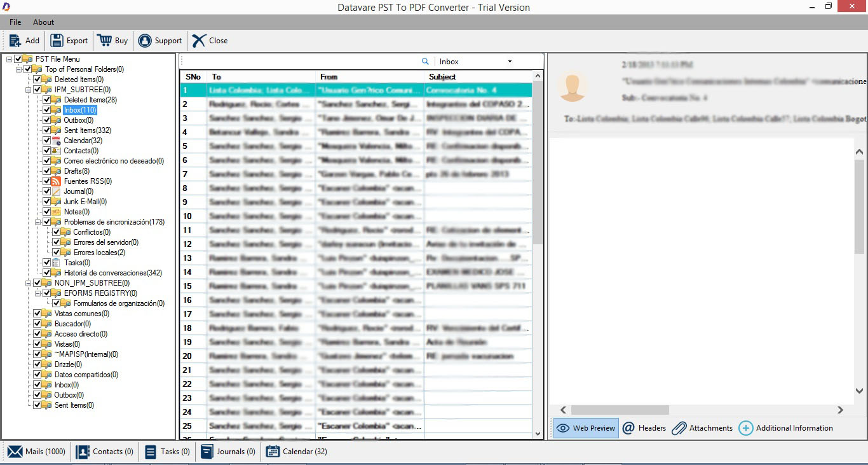Click the sender avatar in preview pane

click(573, 86)
